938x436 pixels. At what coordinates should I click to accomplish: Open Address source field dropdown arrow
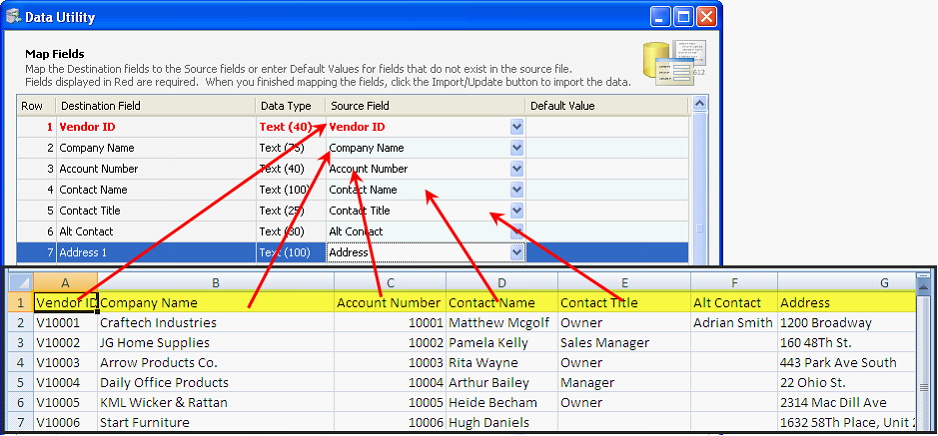tap(517, 253)
